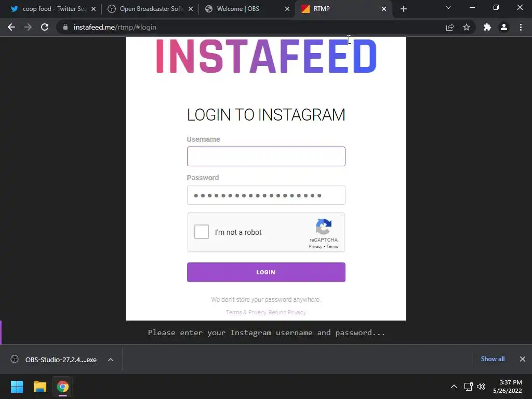Viewport: 532px width, 399px height.
Task: Close the Welcome | OBS tab
Action: coord(287,9)
